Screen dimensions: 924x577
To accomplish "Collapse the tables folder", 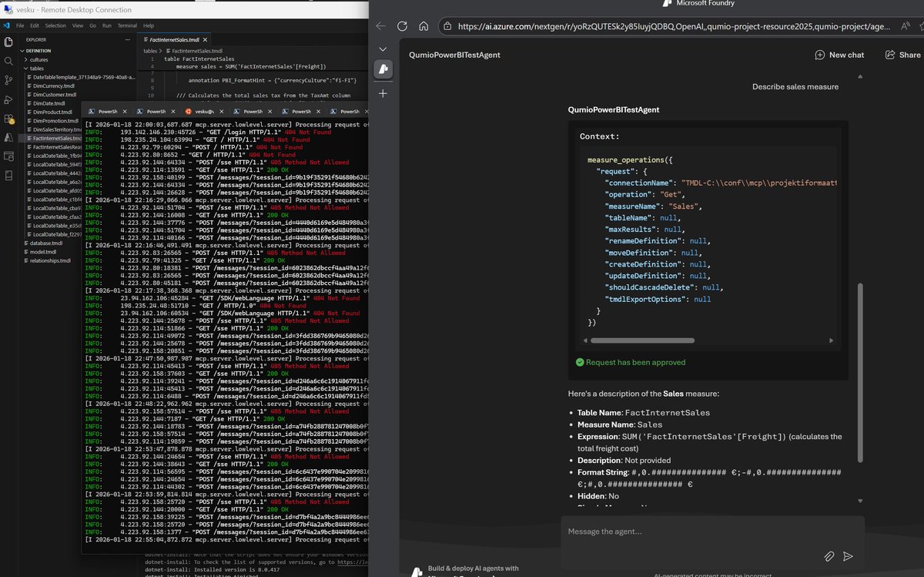I will (36, 68).
